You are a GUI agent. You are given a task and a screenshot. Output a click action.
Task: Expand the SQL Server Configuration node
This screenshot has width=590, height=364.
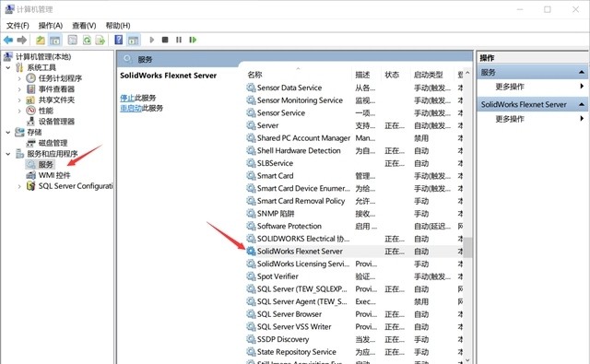[x=19, y=186]
